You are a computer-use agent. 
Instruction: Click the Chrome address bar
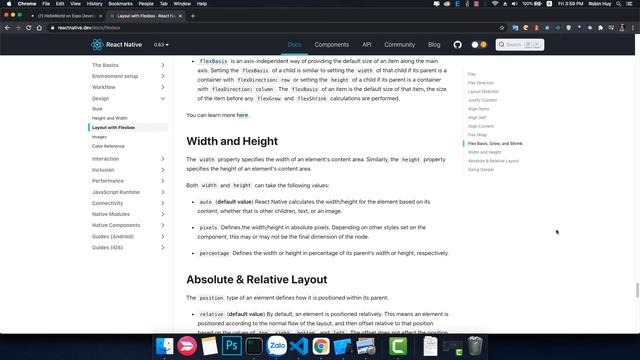[x=273, y=28]
